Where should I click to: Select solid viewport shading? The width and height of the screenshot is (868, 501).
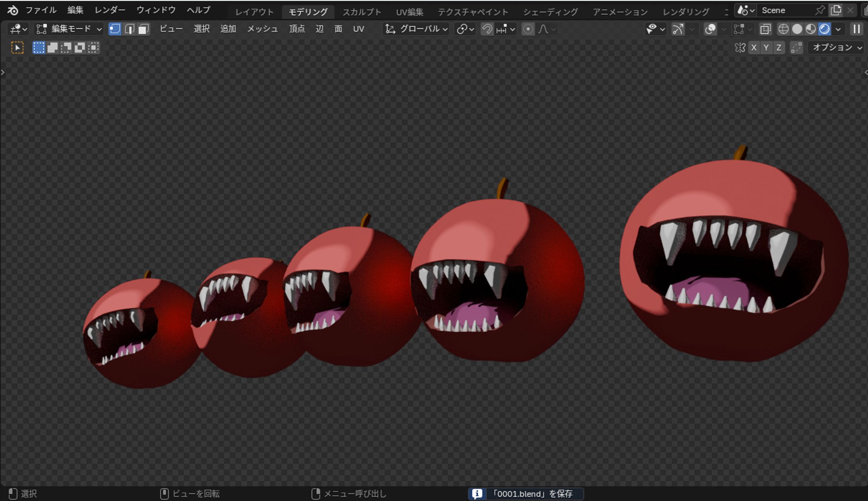coord(797,29)
